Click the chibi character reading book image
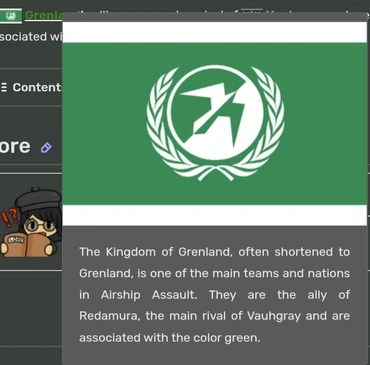Screen dimensions: 370x365 (x=31, y=223)
